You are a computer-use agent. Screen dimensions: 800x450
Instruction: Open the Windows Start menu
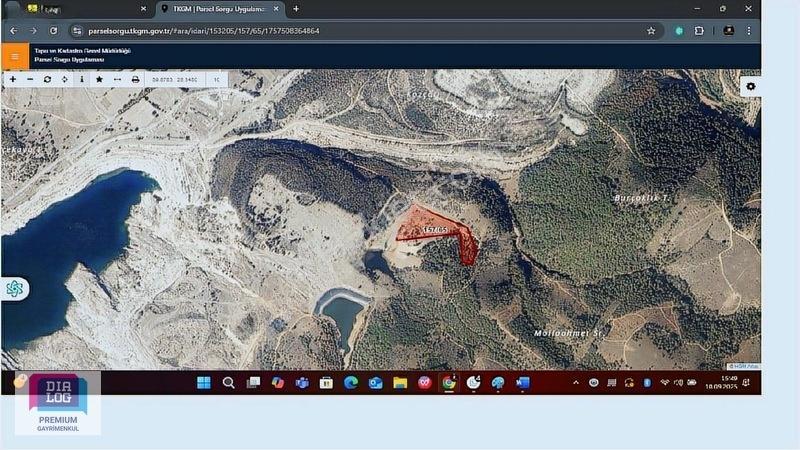tap(204, 383)
